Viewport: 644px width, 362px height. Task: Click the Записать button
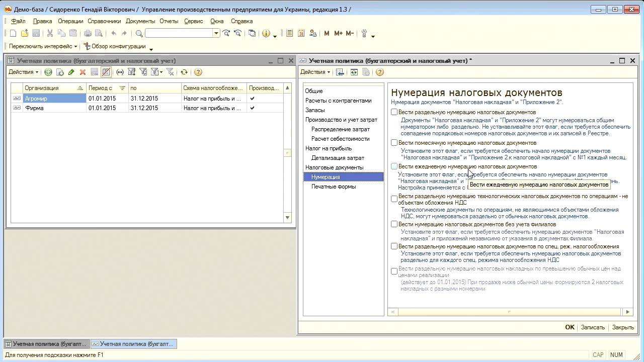click(x=592, y=327)
